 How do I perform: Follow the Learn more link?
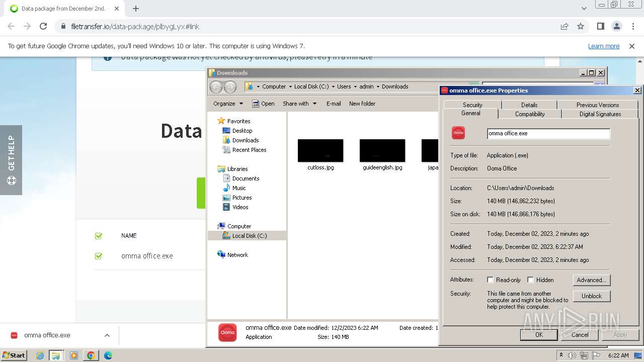coord(604,46)
